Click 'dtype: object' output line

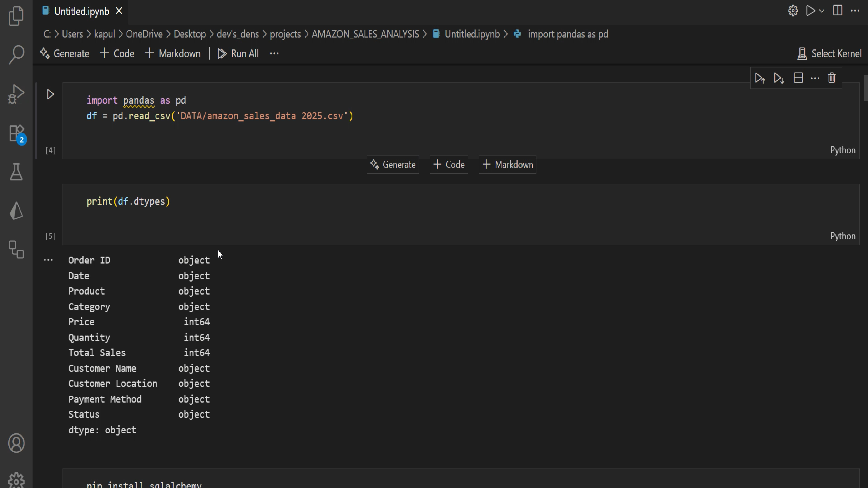tap(102, 430)
